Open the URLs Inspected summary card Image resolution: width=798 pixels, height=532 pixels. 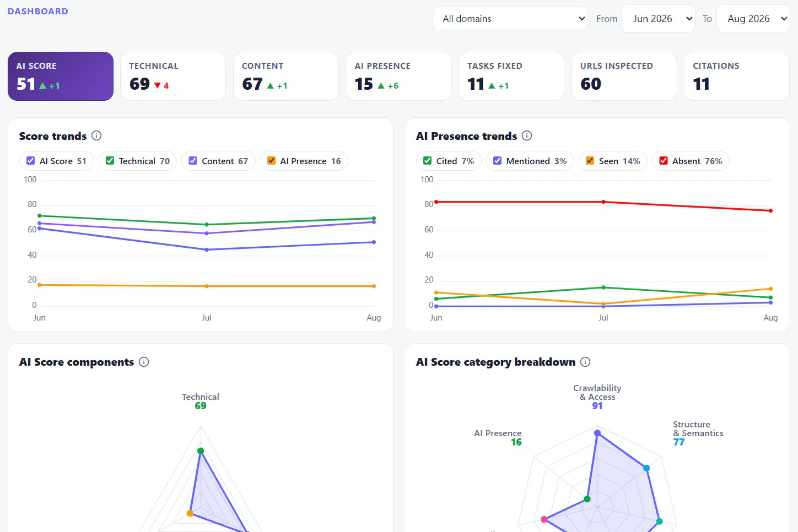click(x=624, y=76)
